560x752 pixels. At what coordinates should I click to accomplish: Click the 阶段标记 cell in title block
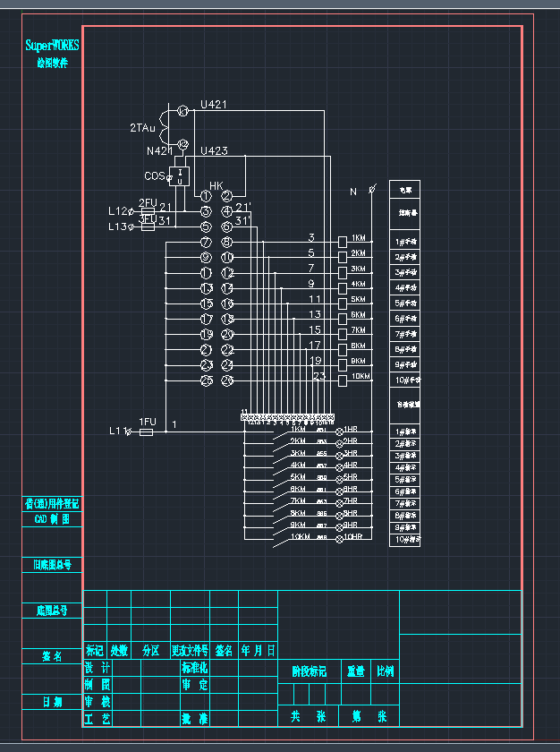coord(309,671)
